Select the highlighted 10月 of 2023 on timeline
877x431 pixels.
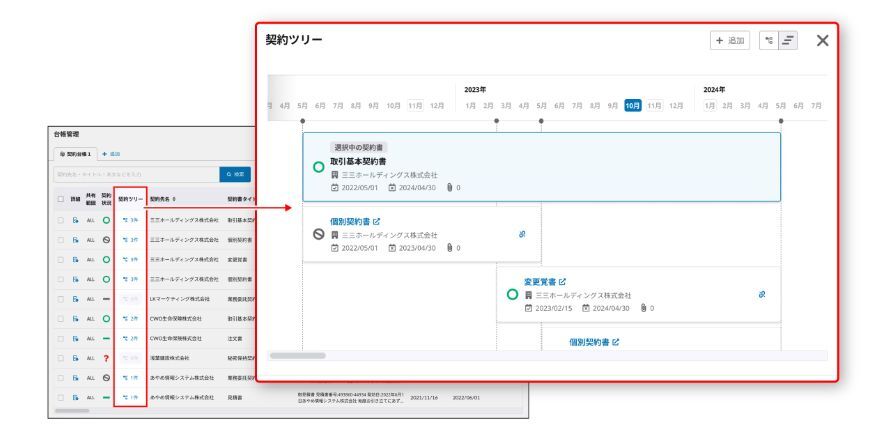click(633, 106)
